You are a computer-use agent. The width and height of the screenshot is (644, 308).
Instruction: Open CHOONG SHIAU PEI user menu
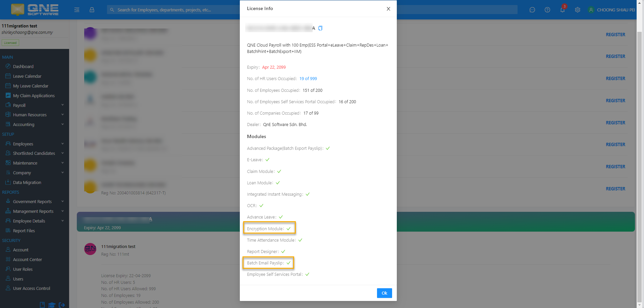point(611,10)
